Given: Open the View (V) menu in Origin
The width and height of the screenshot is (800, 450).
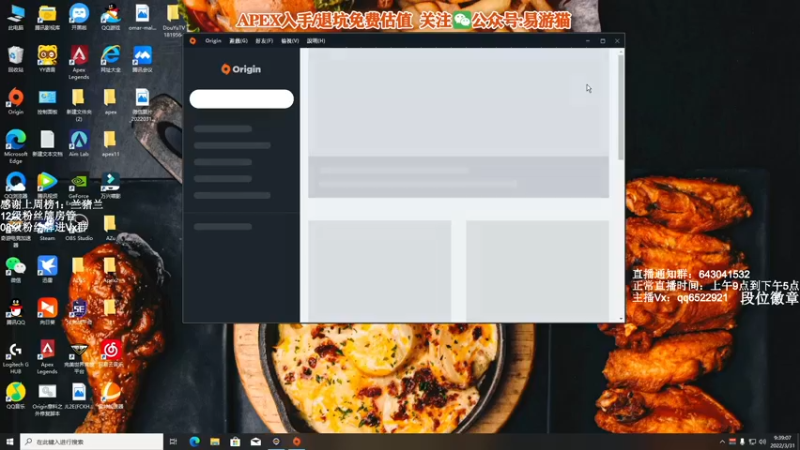Looking at the screenshot, I should pos(290,41).
